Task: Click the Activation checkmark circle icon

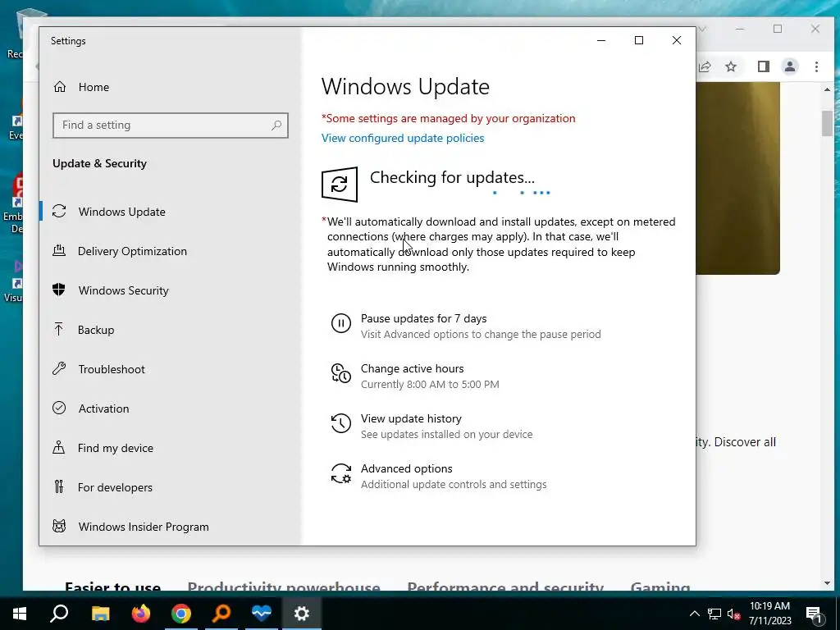Action: click(x=59, y=408)
